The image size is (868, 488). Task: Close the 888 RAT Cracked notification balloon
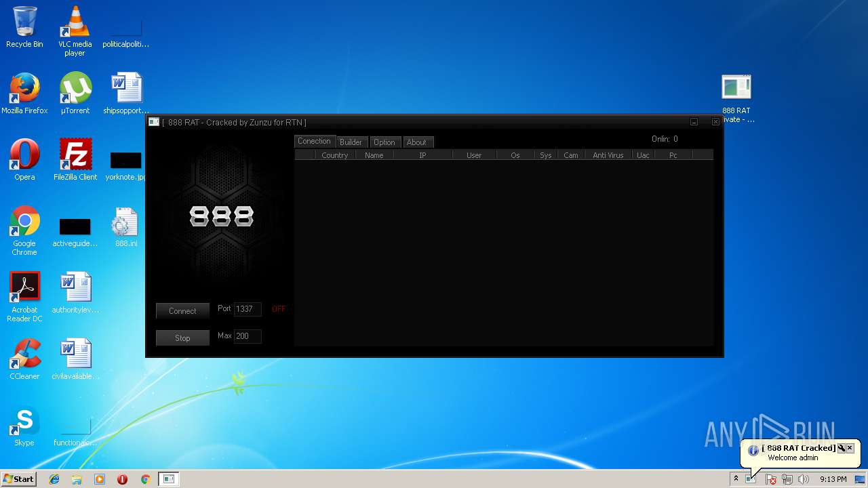coord(850,448)
